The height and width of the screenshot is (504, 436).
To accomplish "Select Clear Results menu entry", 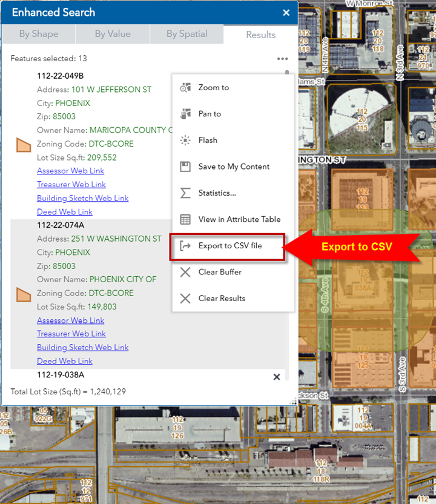I will point(222,298).
